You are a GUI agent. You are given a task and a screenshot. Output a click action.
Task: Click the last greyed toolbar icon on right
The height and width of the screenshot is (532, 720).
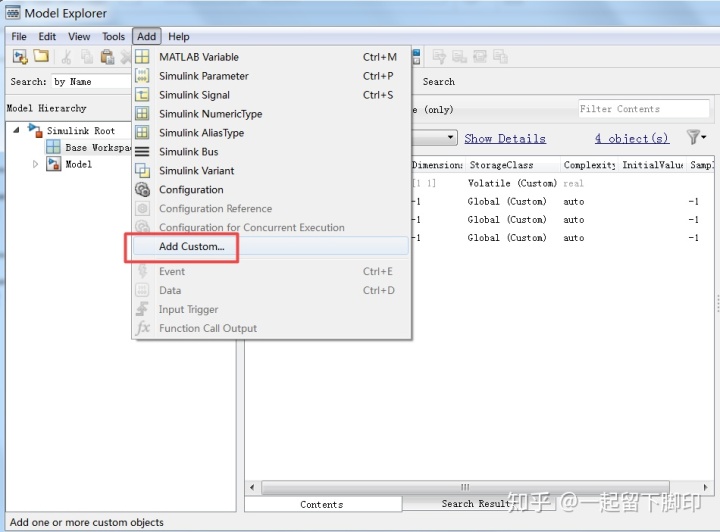tap(500, 56)
